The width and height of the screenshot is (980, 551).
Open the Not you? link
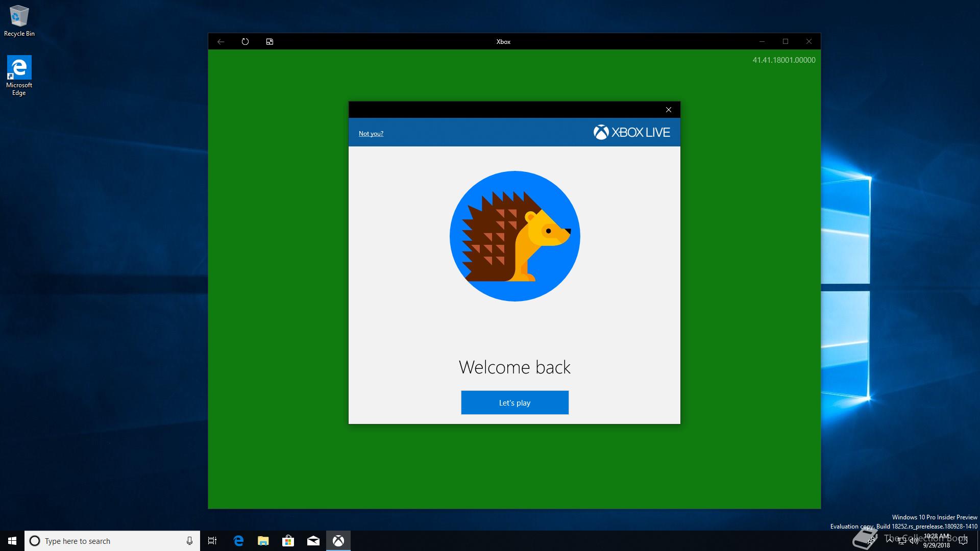click(371, 134)
